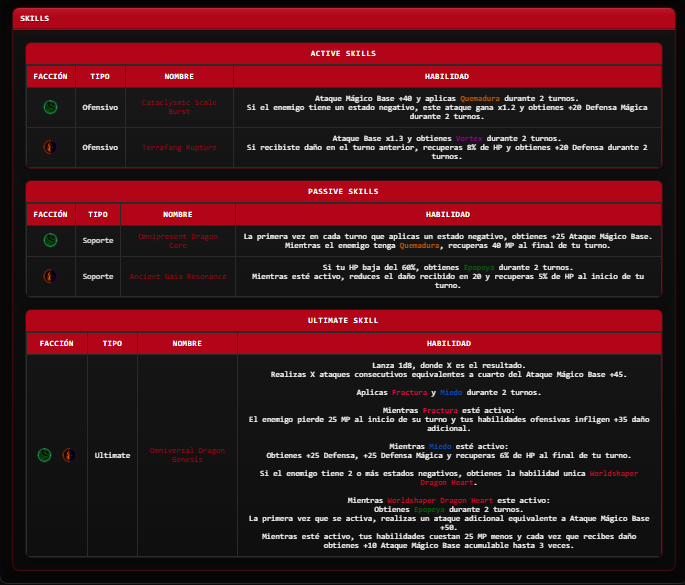The image size is (685, 585).
Task: Click the FACCIÓN column header in Ultimate Skill
Action: click(57, 343)
